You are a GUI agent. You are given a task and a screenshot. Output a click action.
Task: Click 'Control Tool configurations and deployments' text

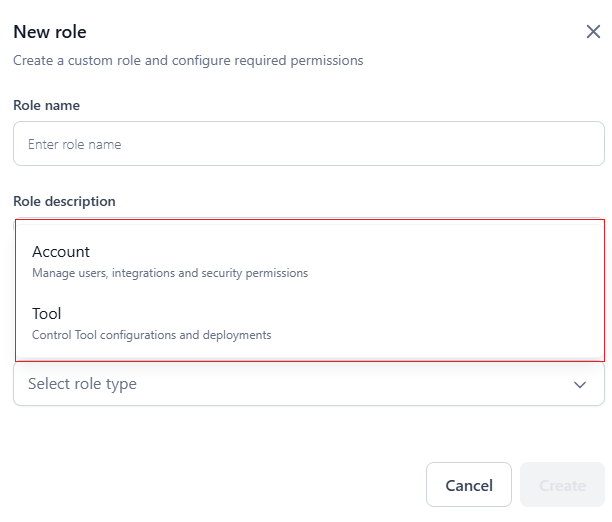151,335
